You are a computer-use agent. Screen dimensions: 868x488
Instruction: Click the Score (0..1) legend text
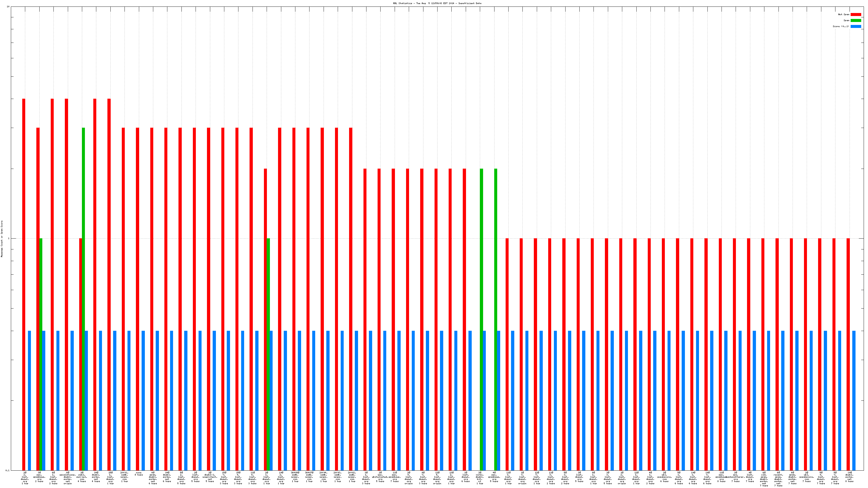(x=841, y=26)
